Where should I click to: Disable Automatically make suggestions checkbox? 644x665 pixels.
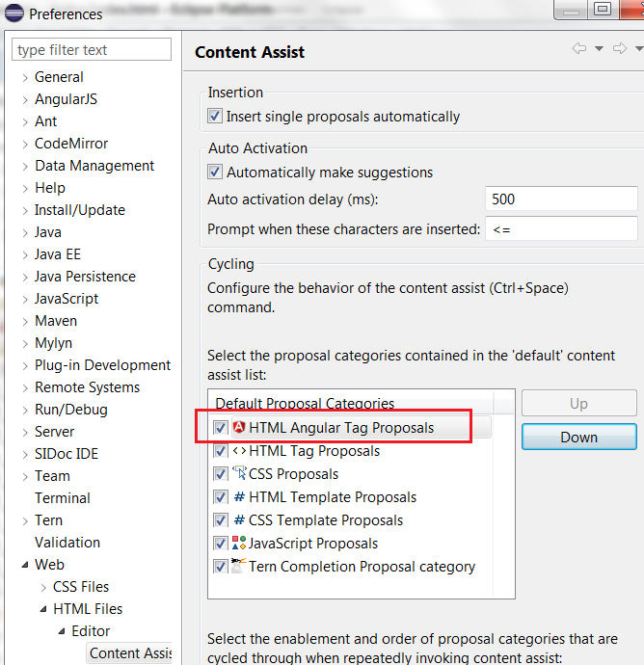click(x=215, y=173)
